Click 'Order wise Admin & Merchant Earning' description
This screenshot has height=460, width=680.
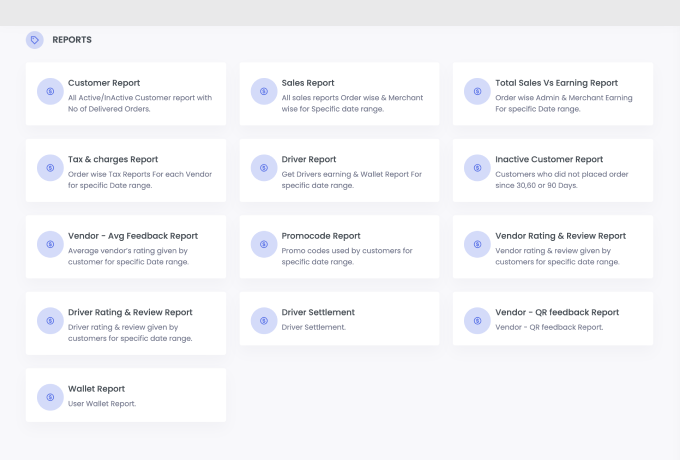[564, 103]
